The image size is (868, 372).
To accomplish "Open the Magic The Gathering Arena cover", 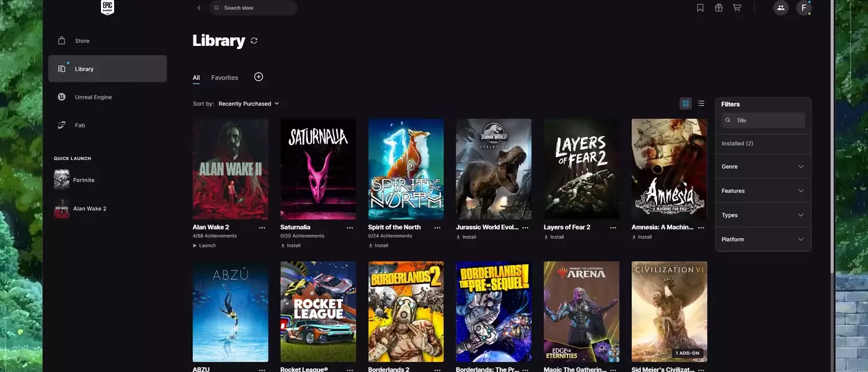I will point(582,311).
